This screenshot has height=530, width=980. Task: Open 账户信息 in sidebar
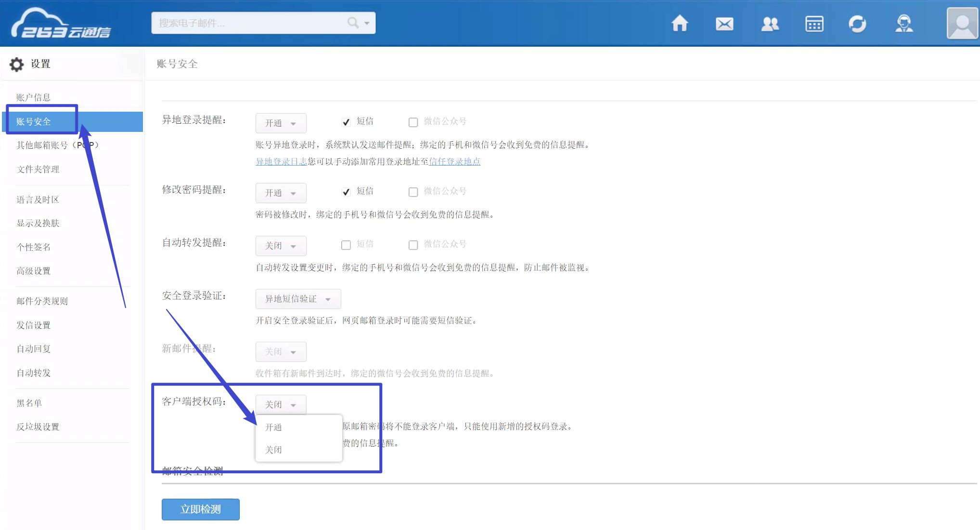[33, 97]
